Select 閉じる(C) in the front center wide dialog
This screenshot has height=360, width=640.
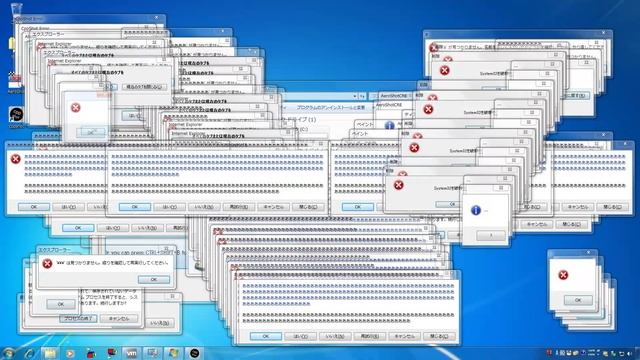coord(308,207)
